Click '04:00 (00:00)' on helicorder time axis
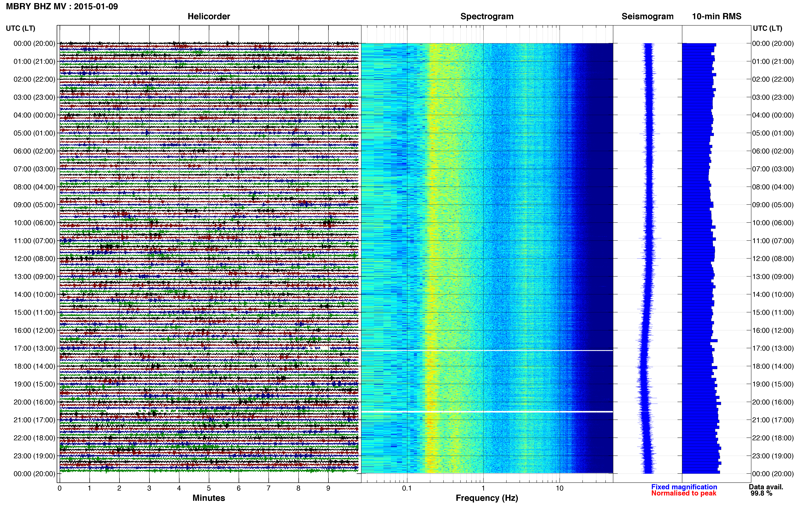Viewport: 812px width, 508px height. [x=34, y=115]
